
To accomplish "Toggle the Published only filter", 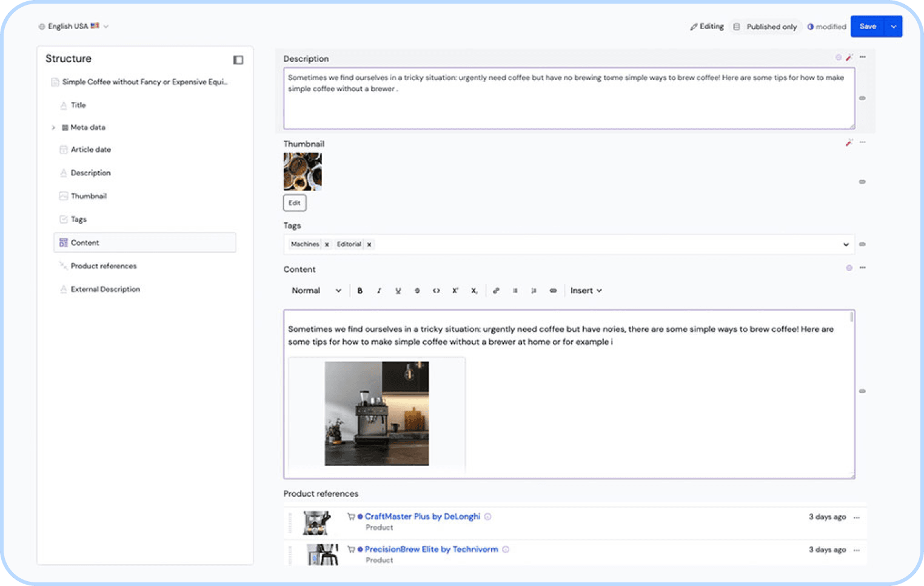I will [x=765, y=27].
